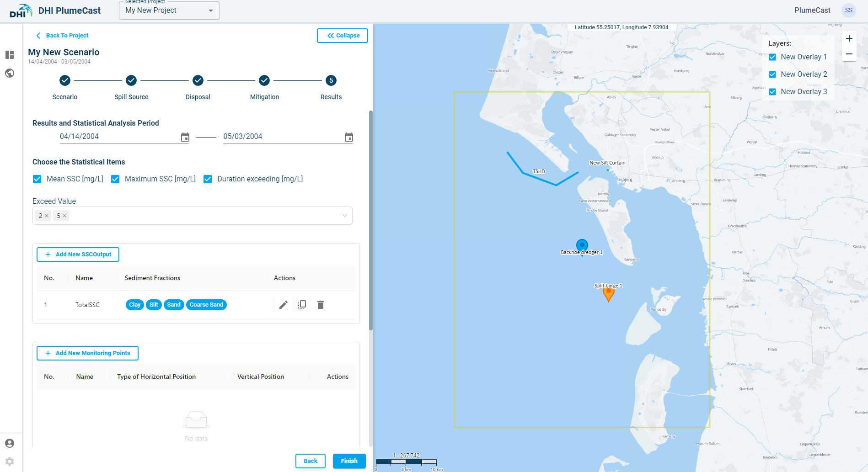
Task: Zoom in on the map
Action: point(849,39)
